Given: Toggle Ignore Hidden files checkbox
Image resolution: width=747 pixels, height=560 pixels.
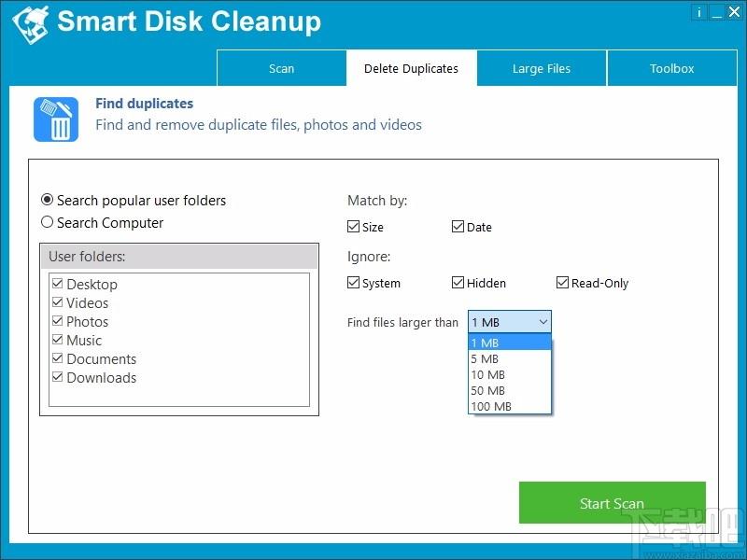Looking at the screenshot, I should pos(458,283).
